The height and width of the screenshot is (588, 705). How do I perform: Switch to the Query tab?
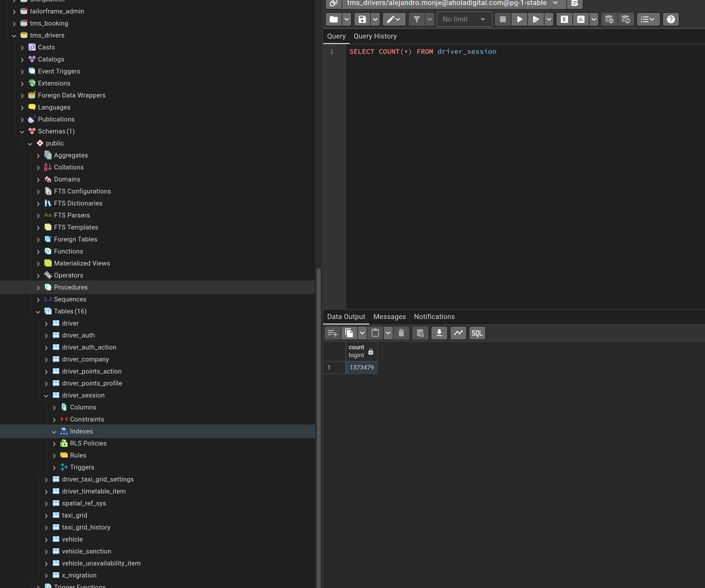(336, 36)
